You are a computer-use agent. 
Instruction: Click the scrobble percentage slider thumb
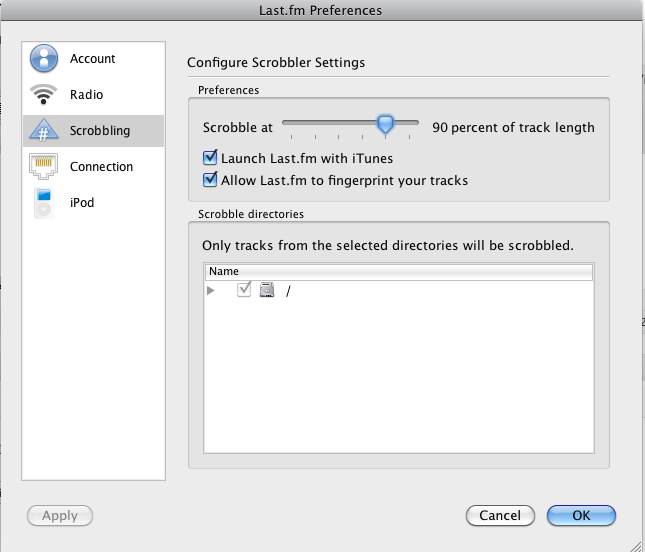385,124
